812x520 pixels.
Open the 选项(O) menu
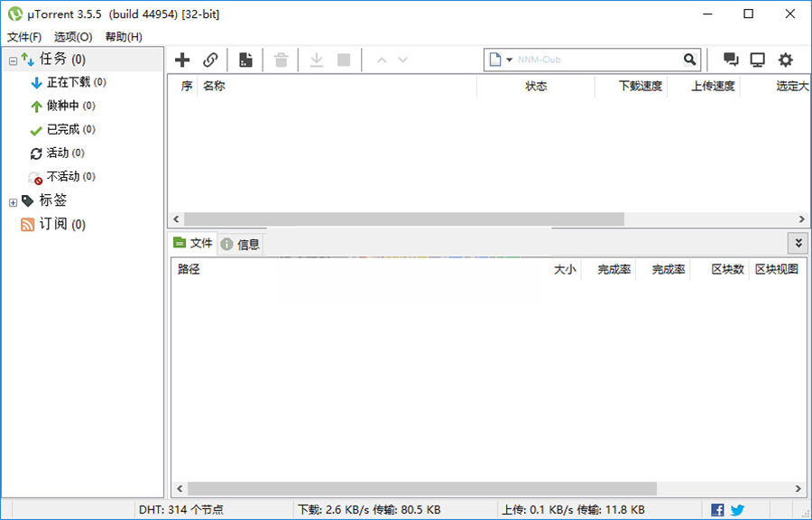coord(73,37)
